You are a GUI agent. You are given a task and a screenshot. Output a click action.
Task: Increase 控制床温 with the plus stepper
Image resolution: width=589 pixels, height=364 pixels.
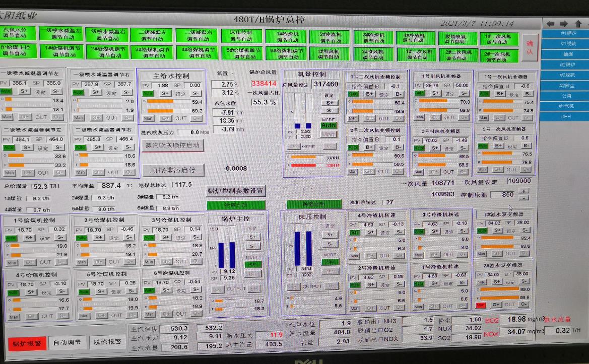[525, 191]
